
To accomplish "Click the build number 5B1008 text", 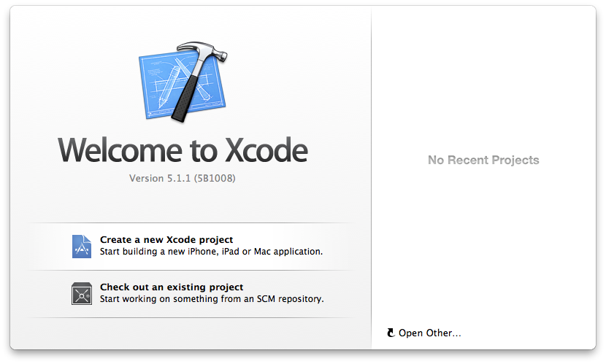I will tap(215, 178).
